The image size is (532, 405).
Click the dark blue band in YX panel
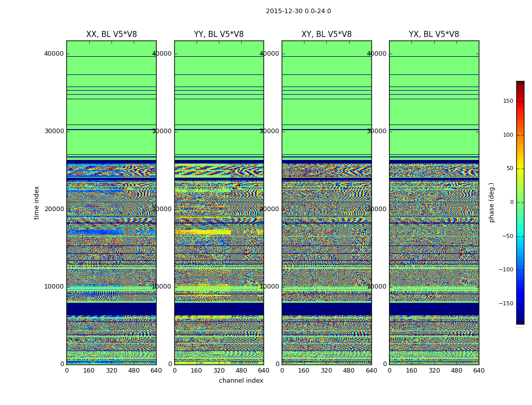pos(434,309)
